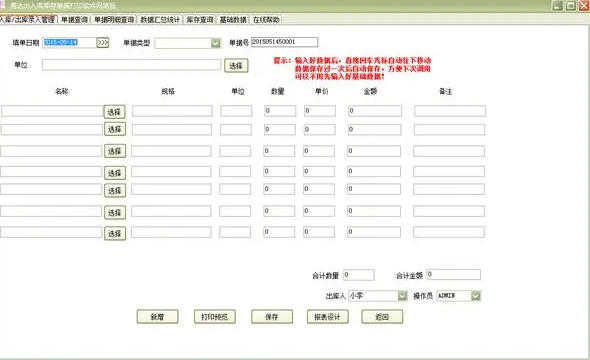Maximize the application window
The width and height of the screenshot is (590, 360).
pyautogui.click(x=571, y=5)
